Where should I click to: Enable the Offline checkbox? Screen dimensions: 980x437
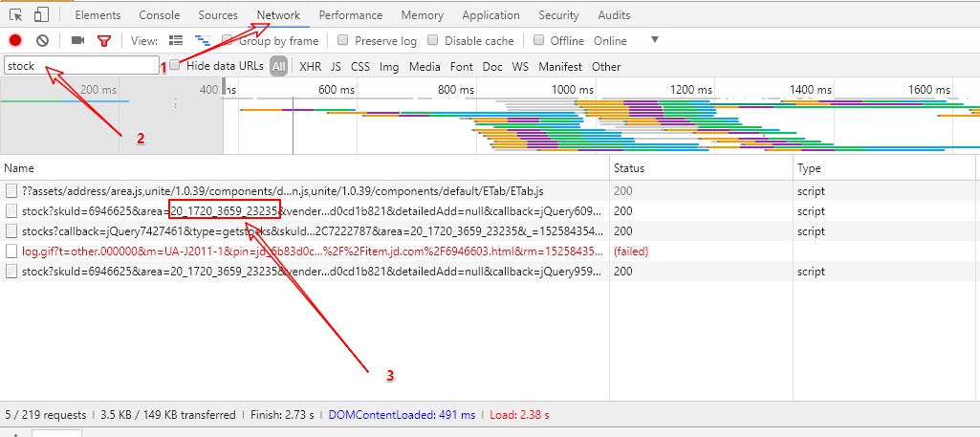coord(539,41)
